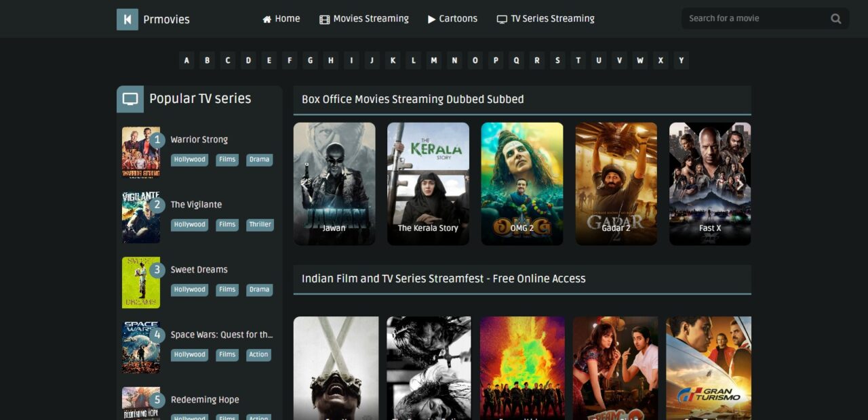Click The Vigilante poster thumbnail
Image resolution: width=868 pixels, height=420 pixels.
[x=141, y=217]
